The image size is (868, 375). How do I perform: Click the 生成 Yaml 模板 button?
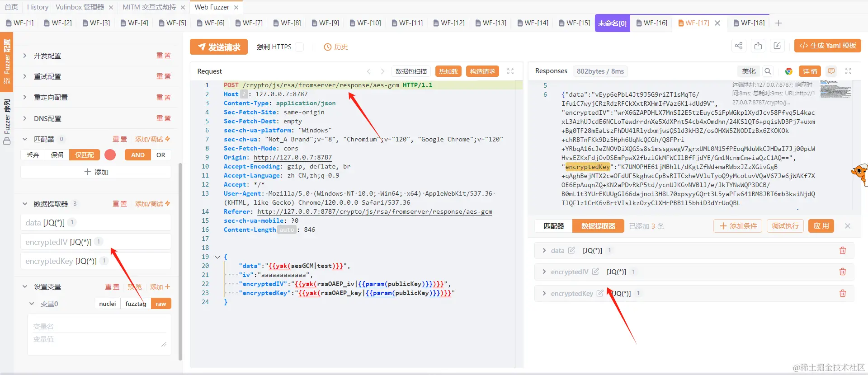point(828,46)
